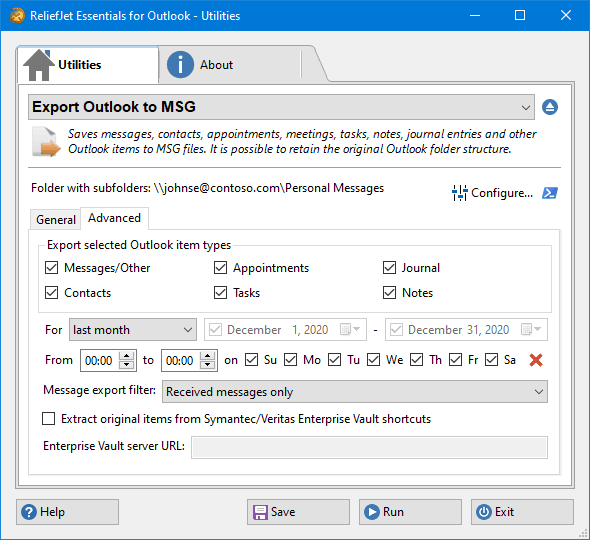590x540 pixels.
Task: Click the eject/collapse icon beside utility dropdown
Action: (550, 107)
